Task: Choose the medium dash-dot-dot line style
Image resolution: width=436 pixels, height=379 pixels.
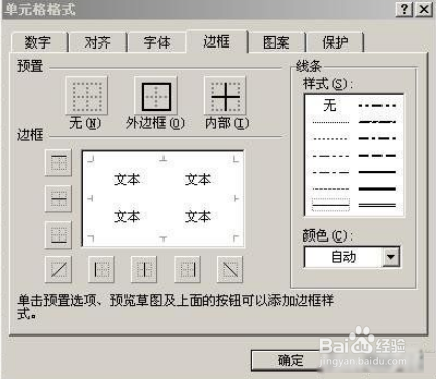Action: point(377,106)
